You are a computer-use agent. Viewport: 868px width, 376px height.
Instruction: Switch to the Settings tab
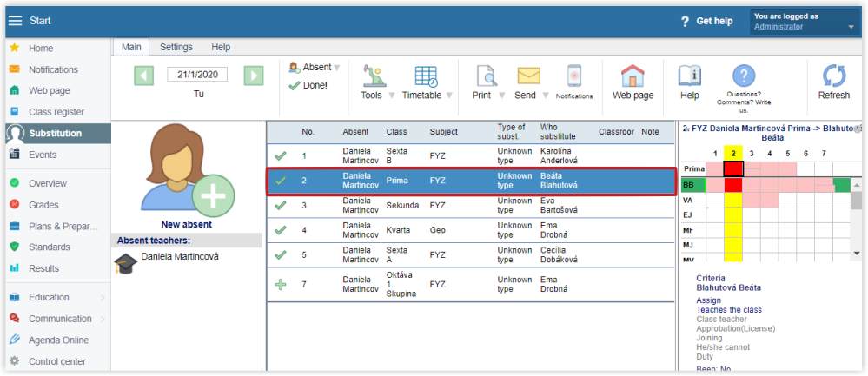coord(176,47)
